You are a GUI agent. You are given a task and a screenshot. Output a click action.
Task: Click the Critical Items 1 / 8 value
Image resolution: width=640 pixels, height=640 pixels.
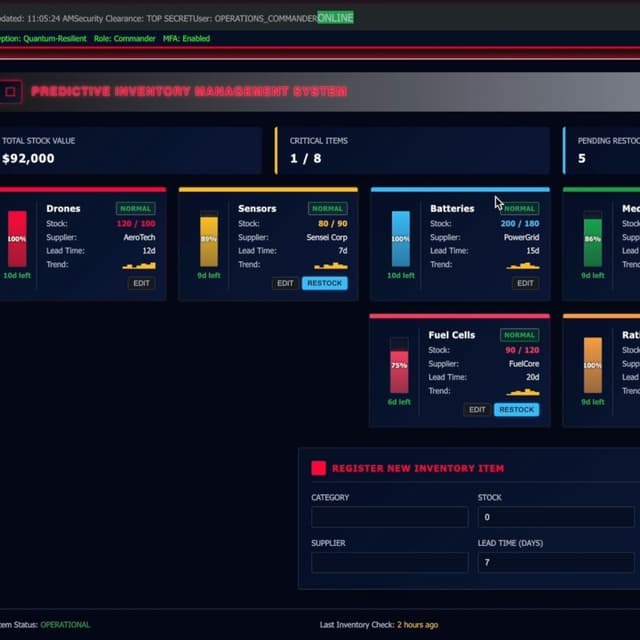point(306,158)
